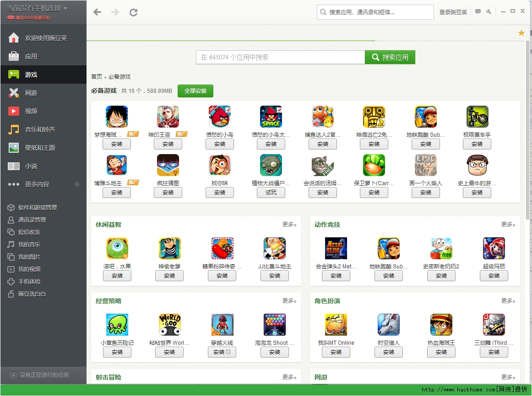
Task: Open the 保卫萝卜 carrot icon
Action: tap(374, 165)
